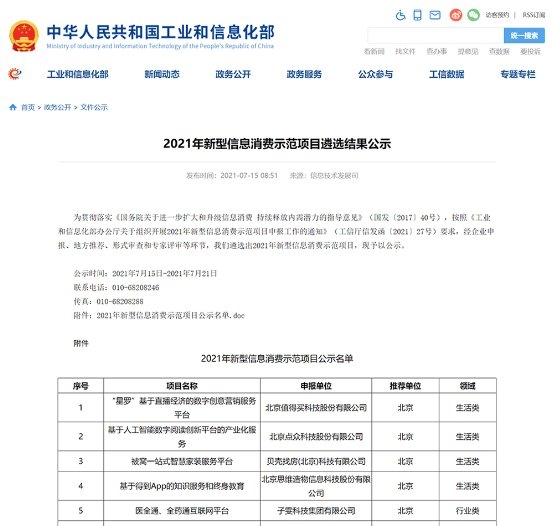
Task: Click the cell 子雯科技集团有限公司
Action: 316,511
